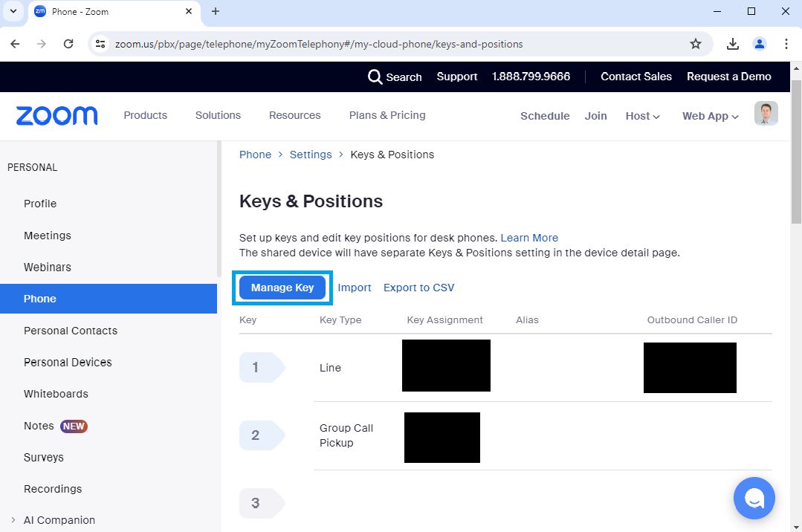The height and width of the screenshot is (532, 802).
Task: Click Export to CSV
Action: [x=419, y=288]
